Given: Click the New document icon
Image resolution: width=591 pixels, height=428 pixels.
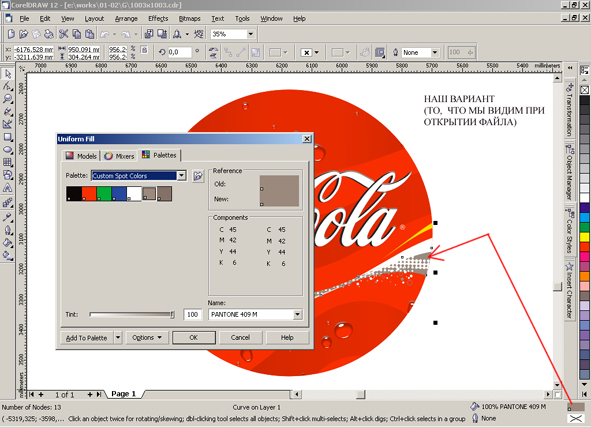Looking at the screenshot, I should [11, 34].
